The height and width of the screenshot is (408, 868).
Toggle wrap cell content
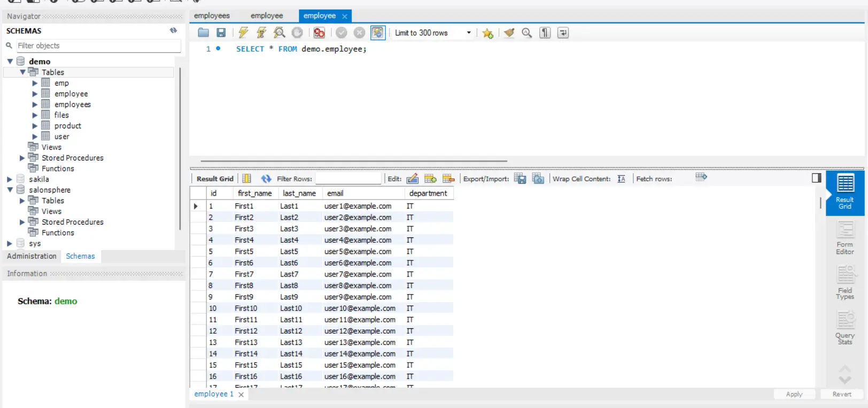[621, 179]
